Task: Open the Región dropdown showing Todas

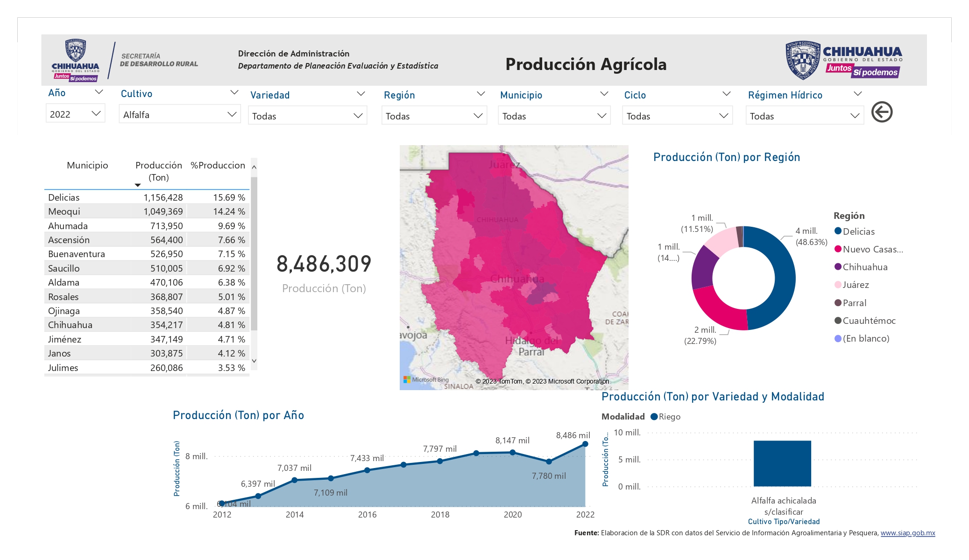Action: tap(434, 116)
